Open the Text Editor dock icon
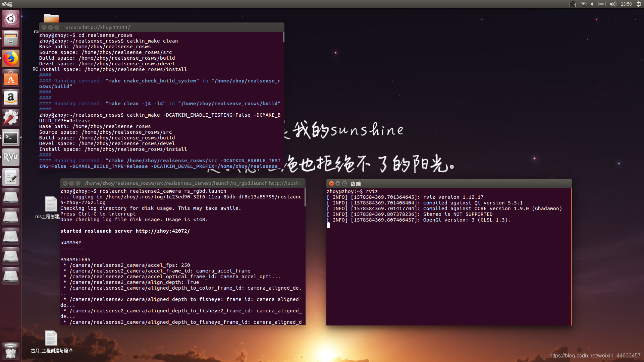 click(11, 177)
